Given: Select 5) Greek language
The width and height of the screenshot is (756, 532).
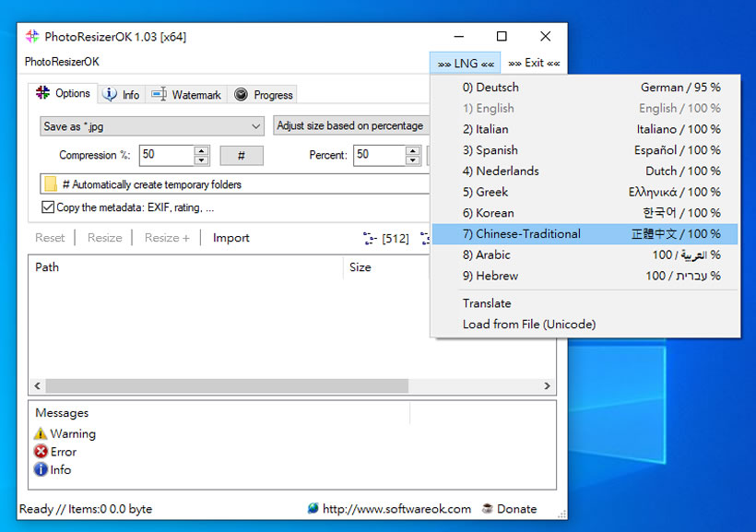Looking at the screenshot, I should 585,192.
